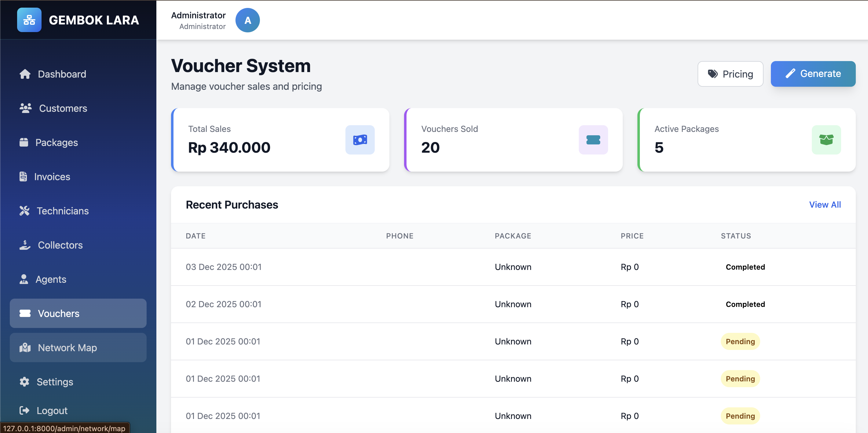This screenshot has width=868, height=433.
Task: Click the Gembok Lara network logo icon
Action: [29, 20]
